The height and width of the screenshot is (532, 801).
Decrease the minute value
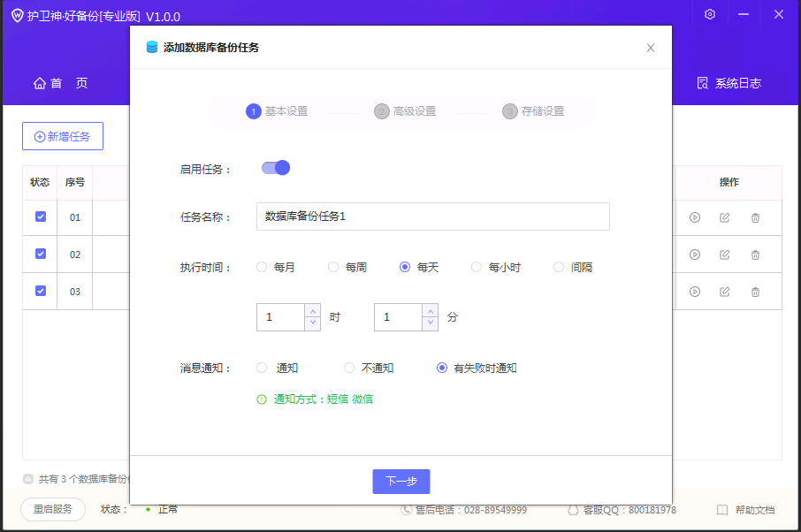pos(431,323)
